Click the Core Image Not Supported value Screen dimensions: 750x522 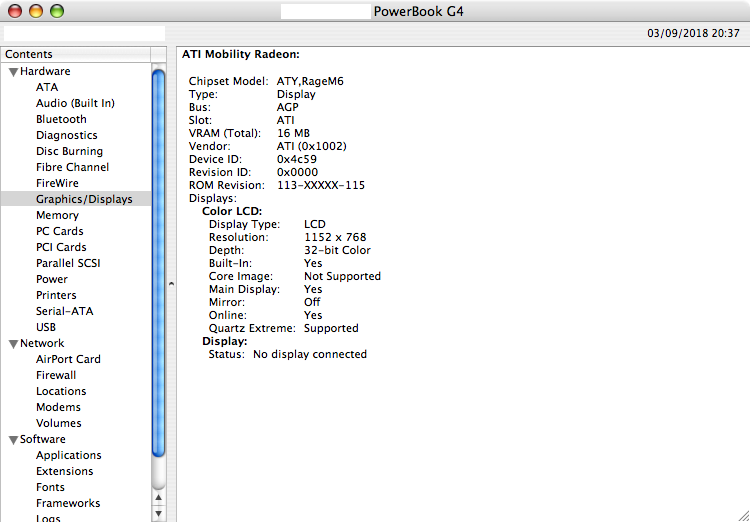(342, 277)
